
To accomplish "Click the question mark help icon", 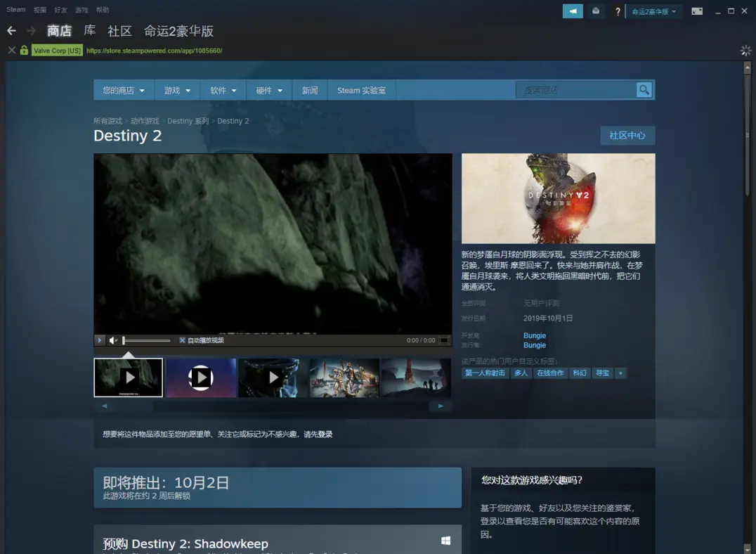I will point(618,11).
